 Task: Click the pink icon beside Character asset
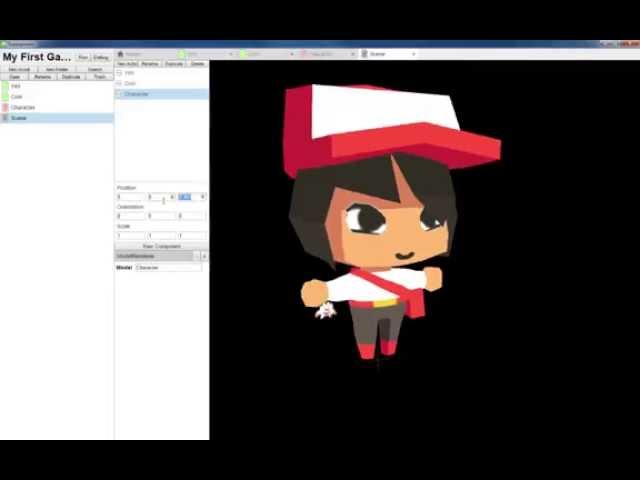(x=5, y=107)
